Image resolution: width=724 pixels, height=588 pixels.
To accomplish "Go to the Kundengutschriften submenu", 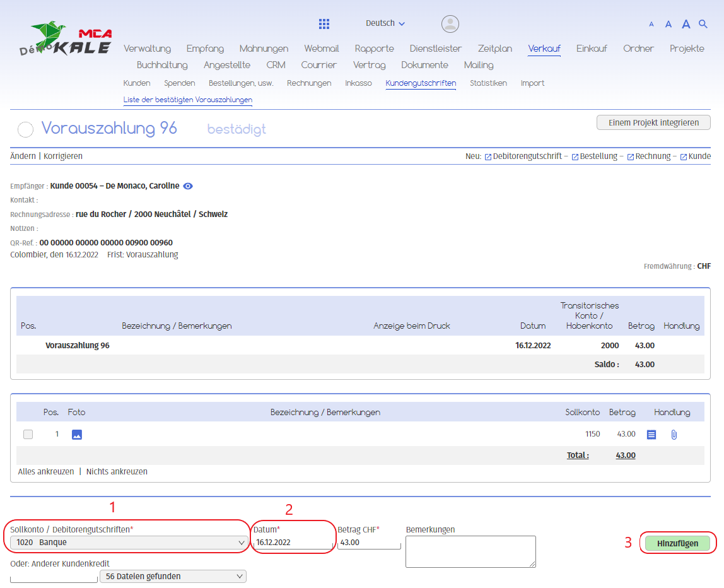I will pyautogui.click(x=421, y=83).
